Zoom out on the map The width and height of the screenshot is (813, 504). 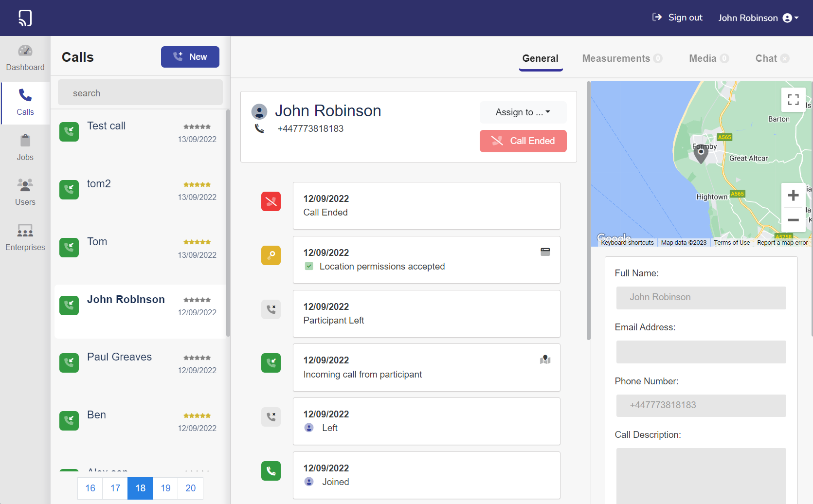[x=793, y=220]
